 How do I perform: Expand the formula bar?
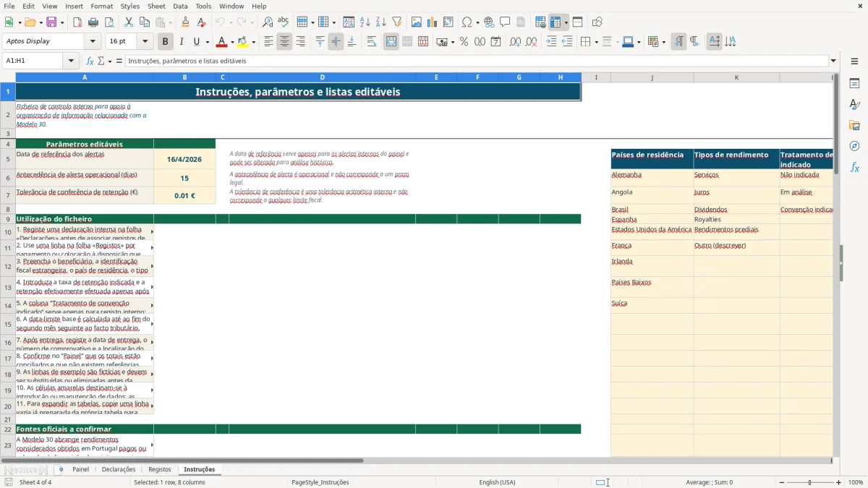(833, 61)
